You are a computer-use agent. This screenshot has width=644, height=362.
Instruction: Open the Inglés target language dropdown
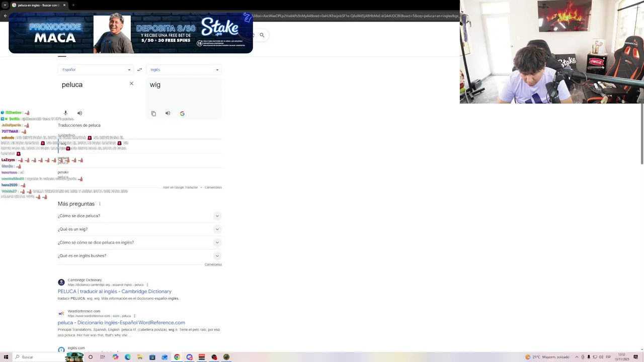click(184, 69)
